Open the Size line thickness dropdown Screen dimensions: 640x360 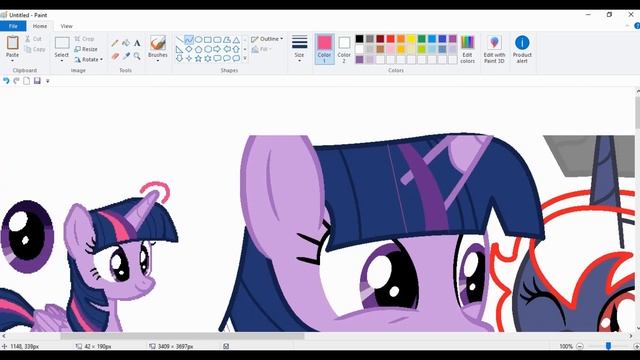pos(299,49)
